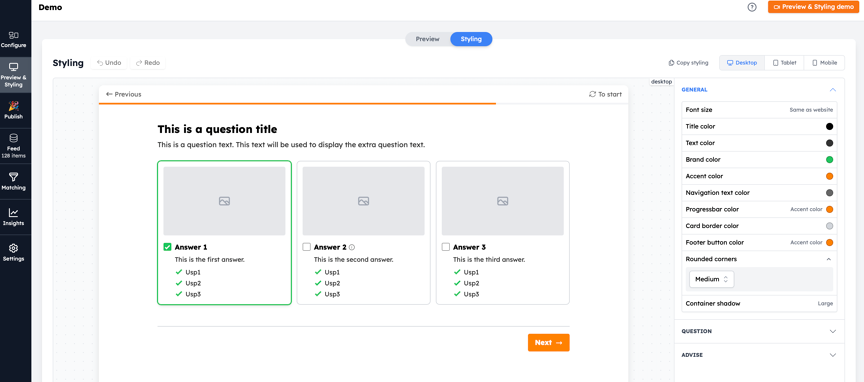Click the desktop label tag
The image size is (864, 382).
(x=661, y=82)
